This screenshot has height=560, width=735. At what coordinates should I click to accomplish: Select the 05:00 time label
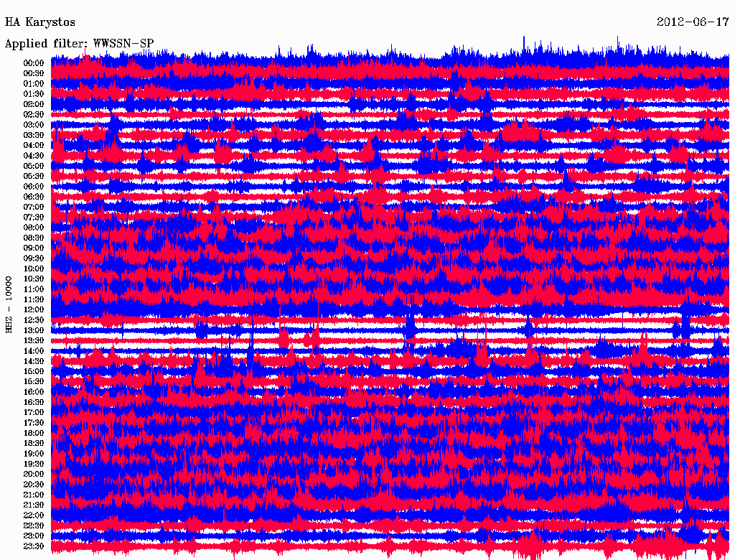point(34,166)
